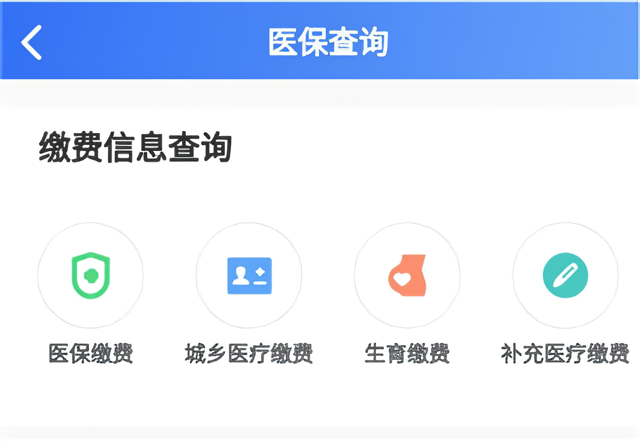Tap the white pen glyph in the teal circle
The image size is (640, 442).
565,275
